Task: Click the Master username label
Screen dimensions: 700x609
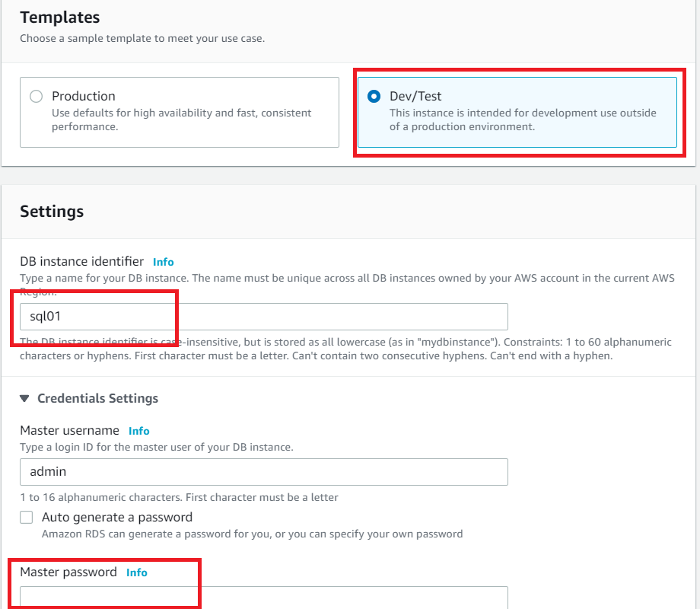Action: tap(69, 431)
